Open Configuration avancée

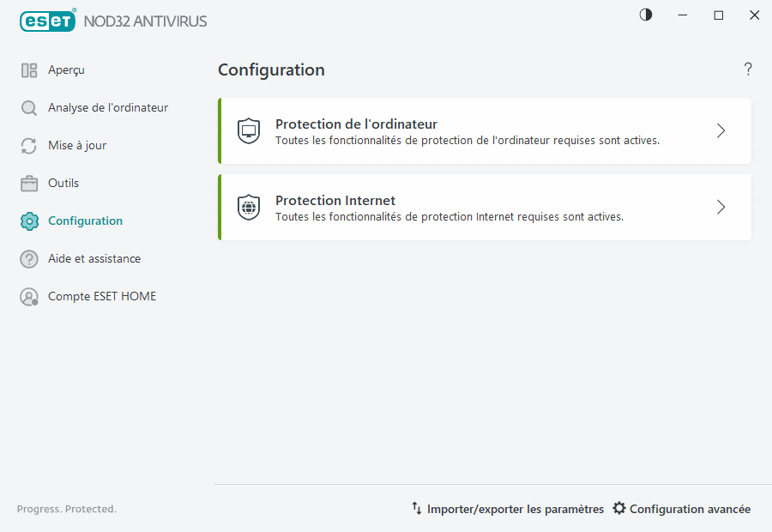tap(688, 508)
